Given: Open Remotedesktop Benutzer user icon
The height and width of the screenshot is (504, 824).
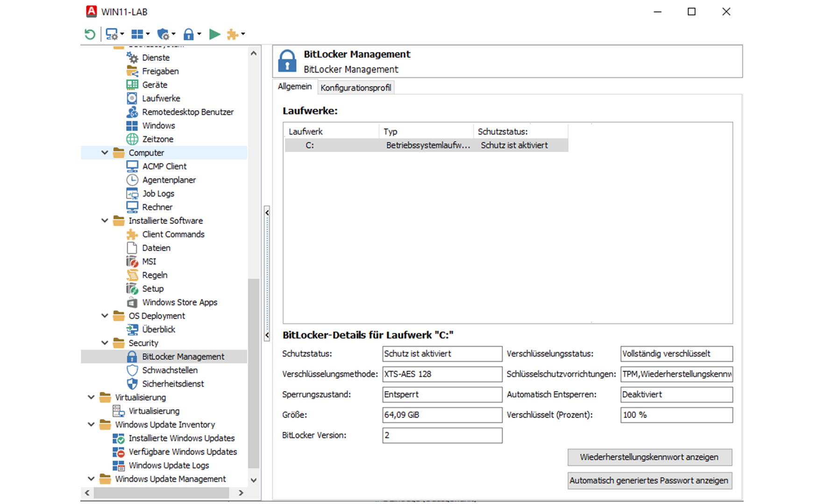Looking at the screenshot, I should tap(133, 112).
